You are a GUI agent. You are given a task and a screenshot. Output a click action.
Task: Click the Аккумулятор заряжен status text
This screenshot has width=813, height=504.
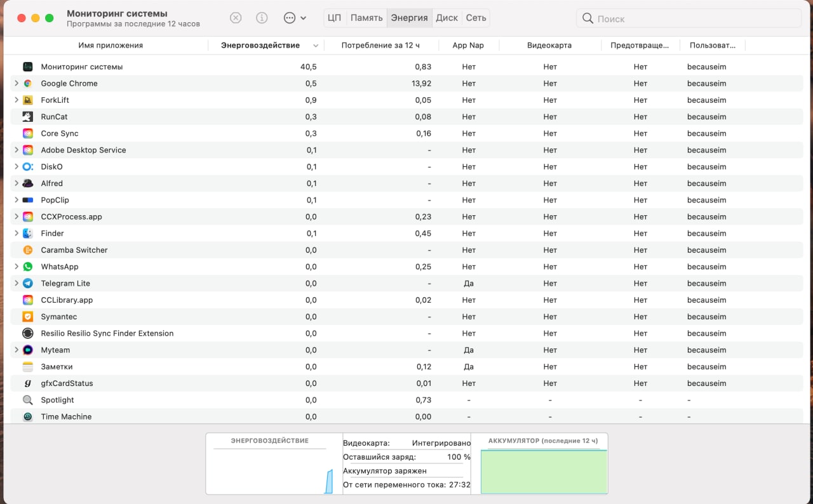pos(384,471)
